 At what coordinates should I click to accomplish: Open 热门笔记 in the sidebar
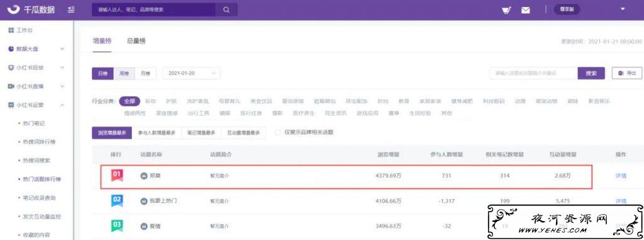point(33,123)
